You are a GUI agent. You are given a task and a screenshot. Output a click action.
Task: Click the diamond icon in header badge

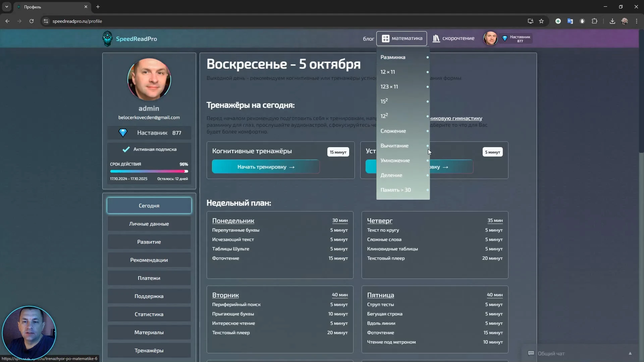point(504,39)
